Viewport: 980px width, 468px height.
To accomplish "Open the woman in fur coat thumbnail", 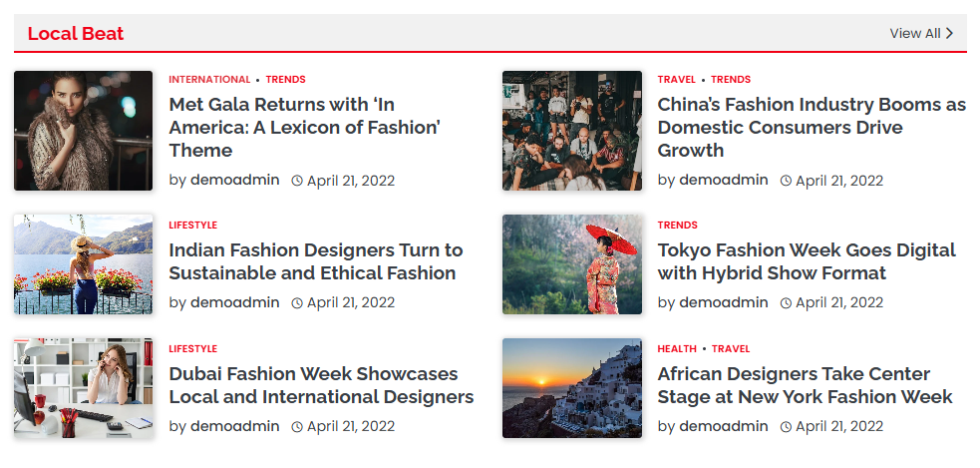I will (x=84, y=131).
